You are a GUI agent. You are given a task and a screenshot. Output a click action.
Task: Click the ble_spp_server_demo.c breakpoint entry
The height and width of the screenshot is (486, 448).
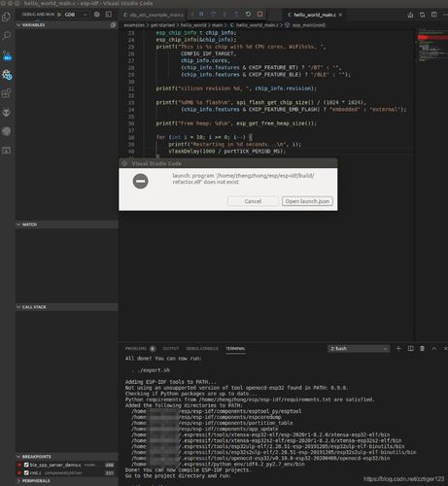68,465
